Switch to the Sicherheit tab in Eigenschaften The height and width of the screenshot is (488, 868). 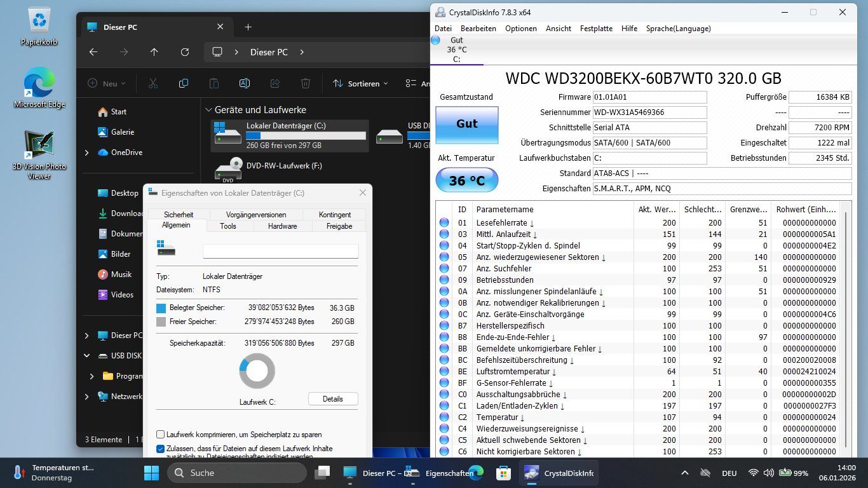pos(178,215)
